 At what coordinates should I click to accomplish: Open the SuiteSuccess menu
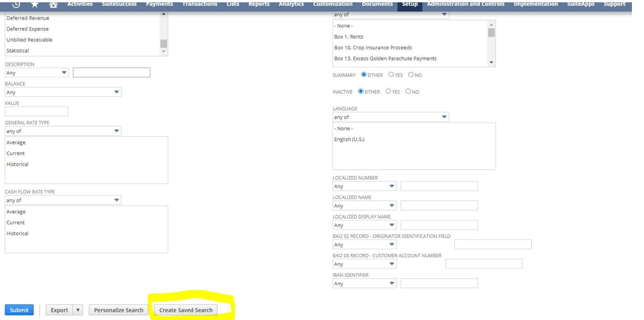tap(119, 4)
